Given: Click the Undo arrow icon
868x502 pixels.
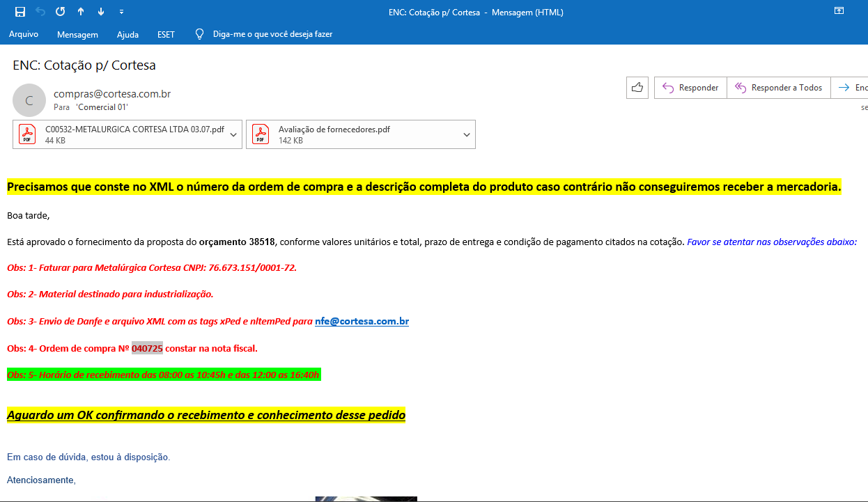Looking at the screenshot, I should click(40, 12).
